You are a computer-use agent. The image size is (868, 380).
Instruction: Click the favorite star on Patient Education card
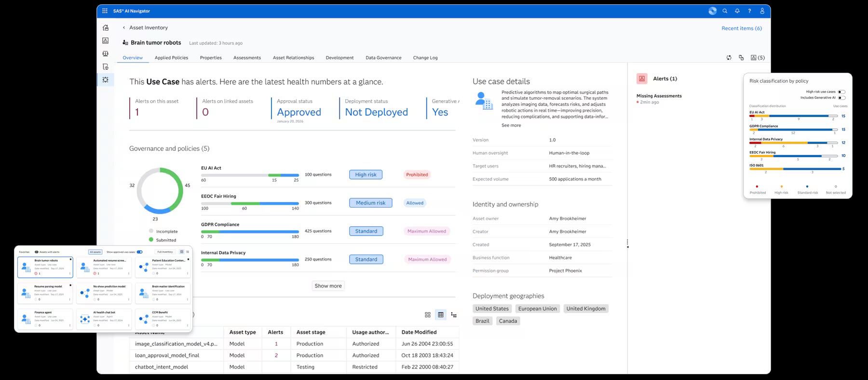tap(188, 260)
